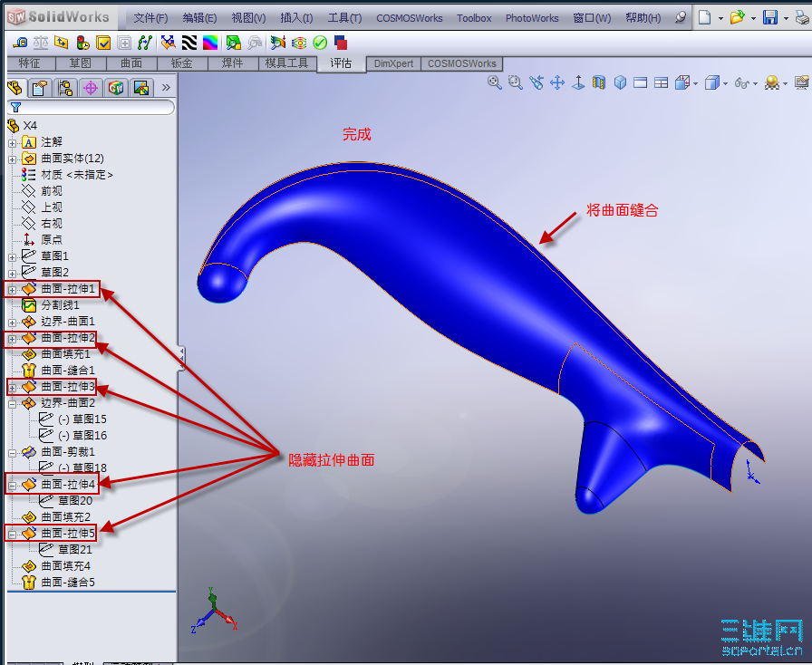Switch to the 曲面 tab
This screenshot has width=812, height=665.
[x=131, y=63]
